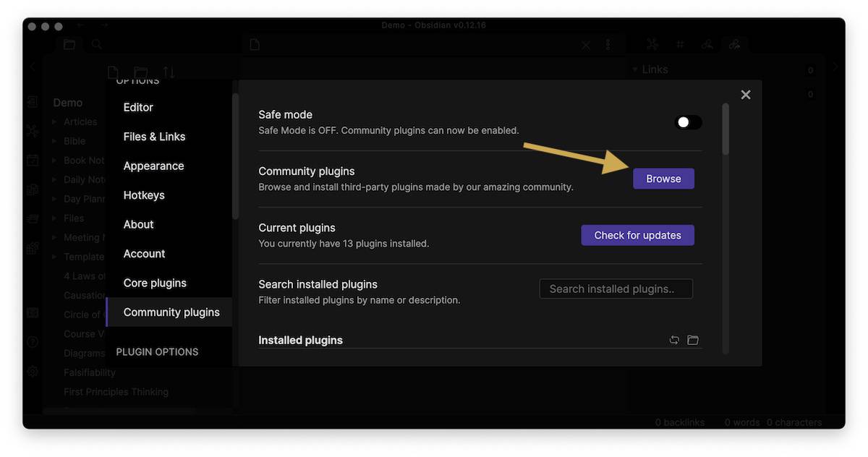
Task: Click the 0 characters status entry
Action: pos(794,422)
